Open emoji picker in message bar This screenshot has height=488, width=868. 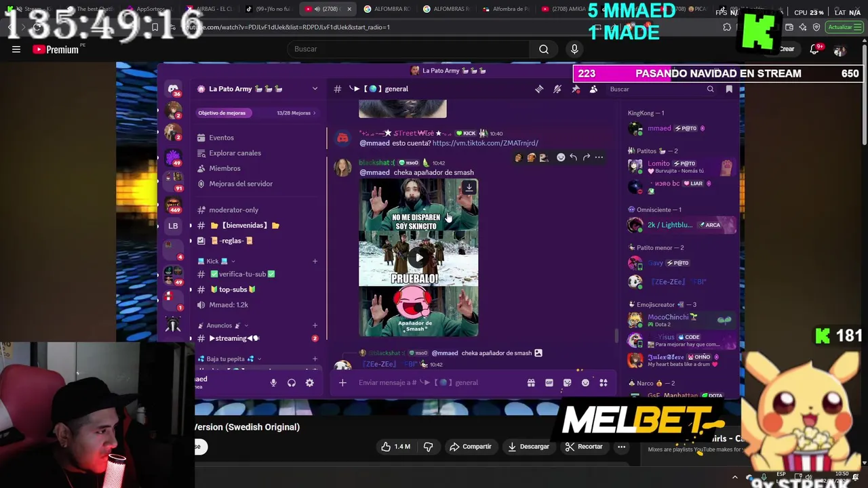pyautogui.click(x=585, y=383)
